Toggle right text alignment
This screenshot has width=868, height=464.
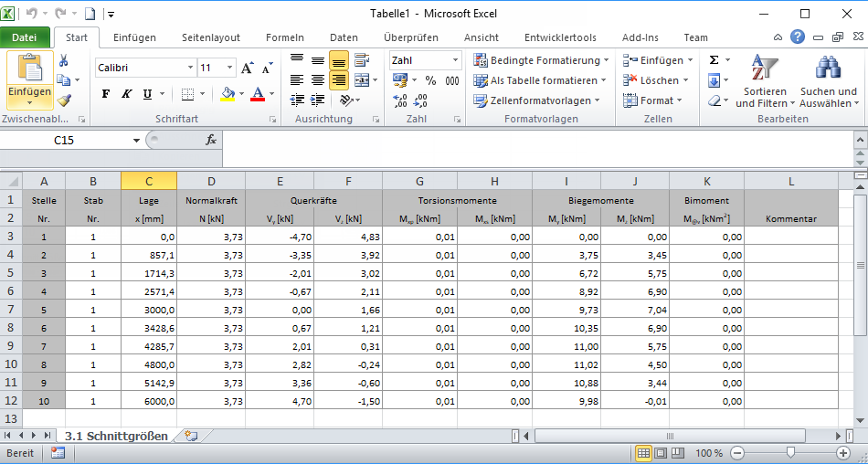(338, 80)
